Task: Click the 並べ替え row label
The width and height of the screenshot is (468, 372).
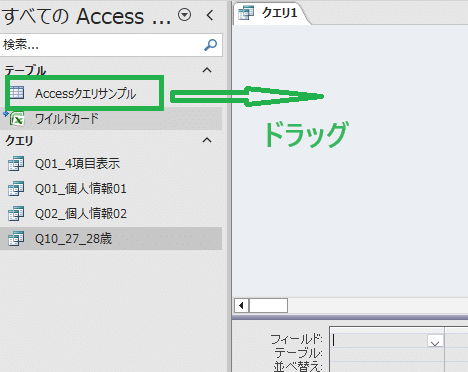Action: [298, 366]
